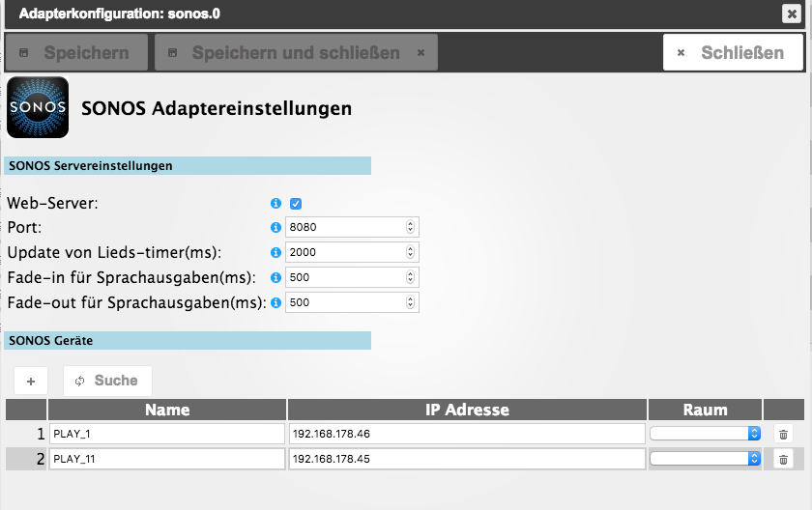Adjust the Fade-out stepper arrows
Viewport: 812px width, 510px height.
410,302
